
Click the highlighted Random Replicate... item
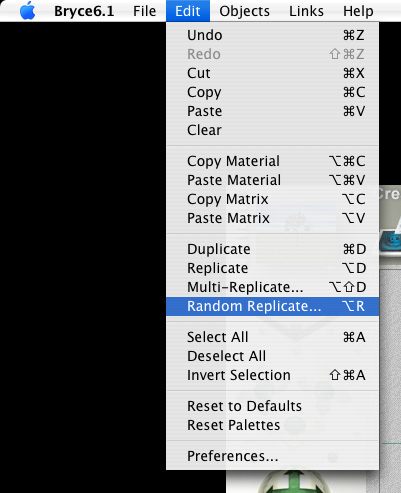[272, 306]
